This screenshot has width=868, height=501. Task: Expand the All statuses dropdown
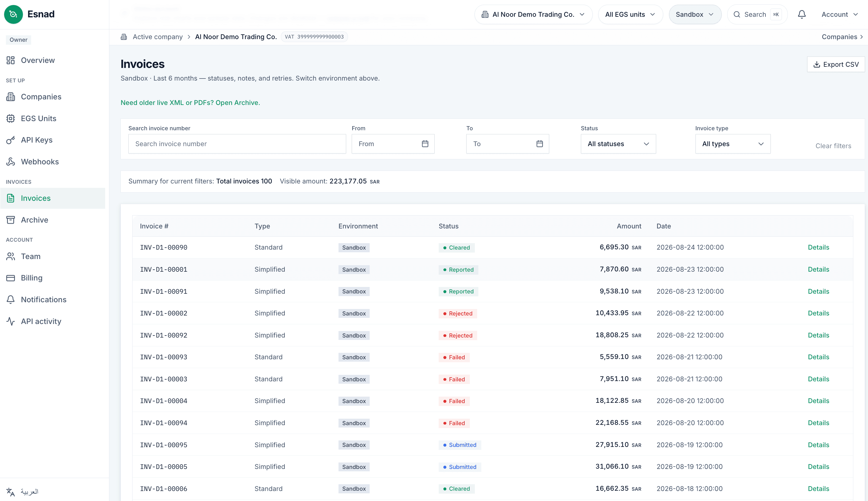[618, 144]
